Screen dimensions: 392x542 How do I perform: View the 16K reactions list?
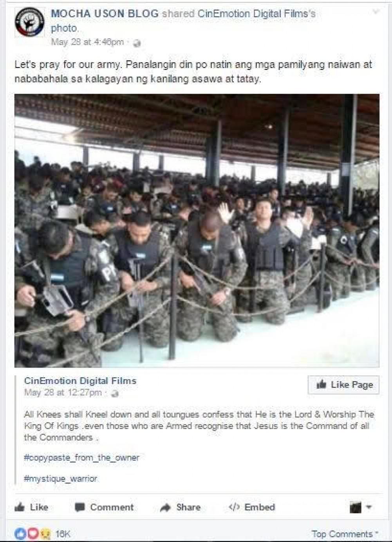pyautogui.click(x=42, y=534)
